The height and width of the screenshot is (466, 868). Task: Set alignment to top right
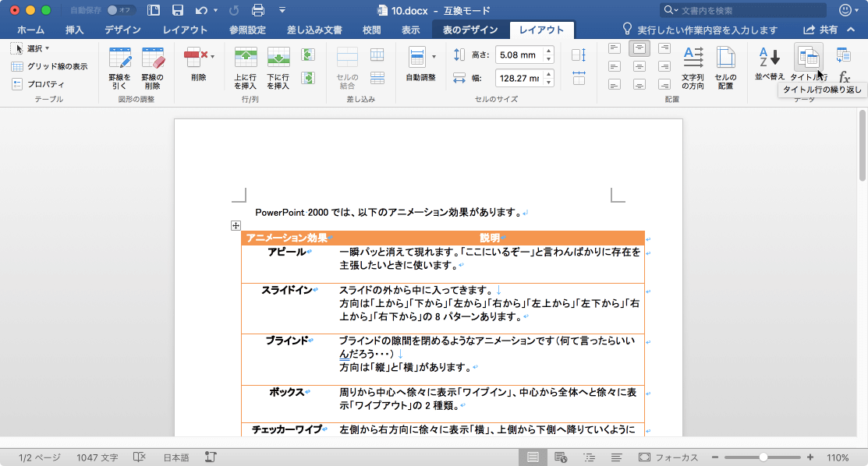(x=664, y=48)
